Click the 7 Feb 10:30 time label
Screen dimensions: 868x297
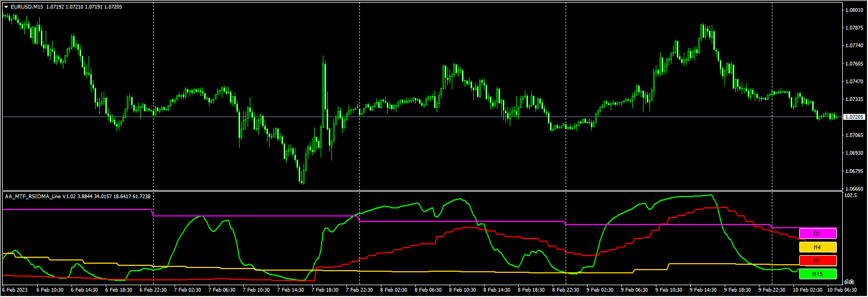click(256, 290)
